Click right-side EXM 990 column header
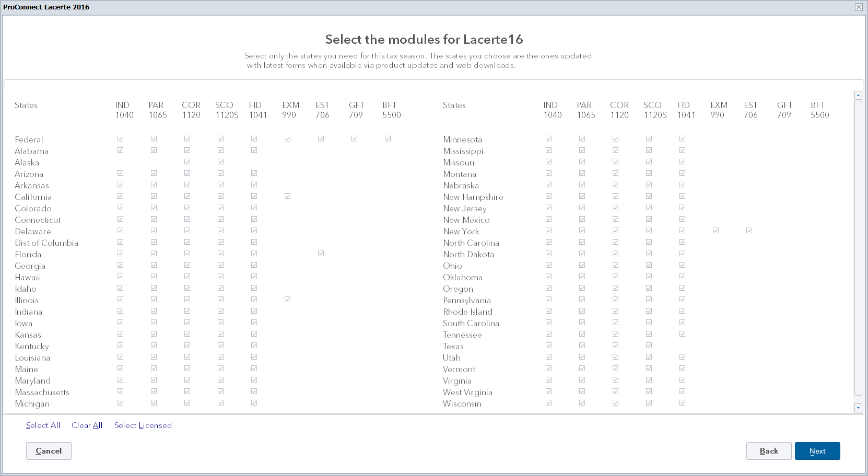868x476 pixels. 719,110
